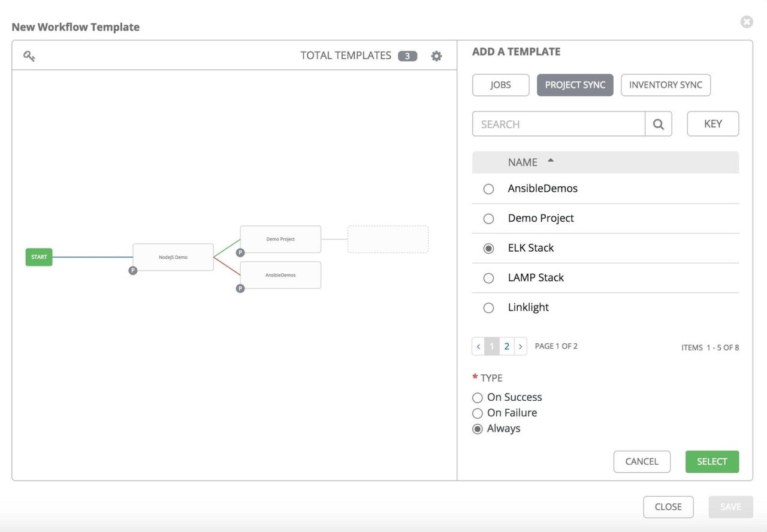This screenshot has width=767, height=532.
Task: Choose the Always run type
Action: [477, 428]
